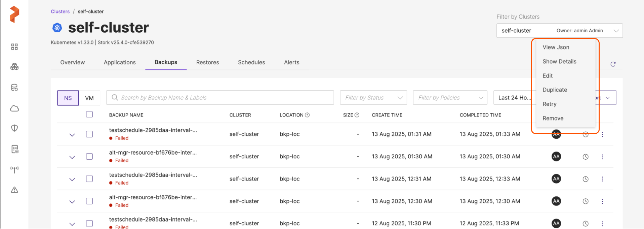Open the Filter by Policies dropdown
This screenshot has height=229, width=644.
(450, 98)
